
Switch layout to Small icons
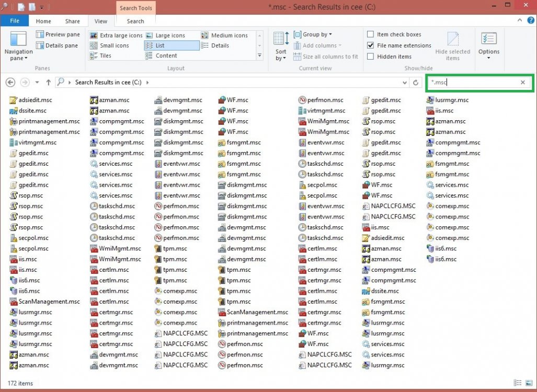pyautogui.click(x=109, y=45)
